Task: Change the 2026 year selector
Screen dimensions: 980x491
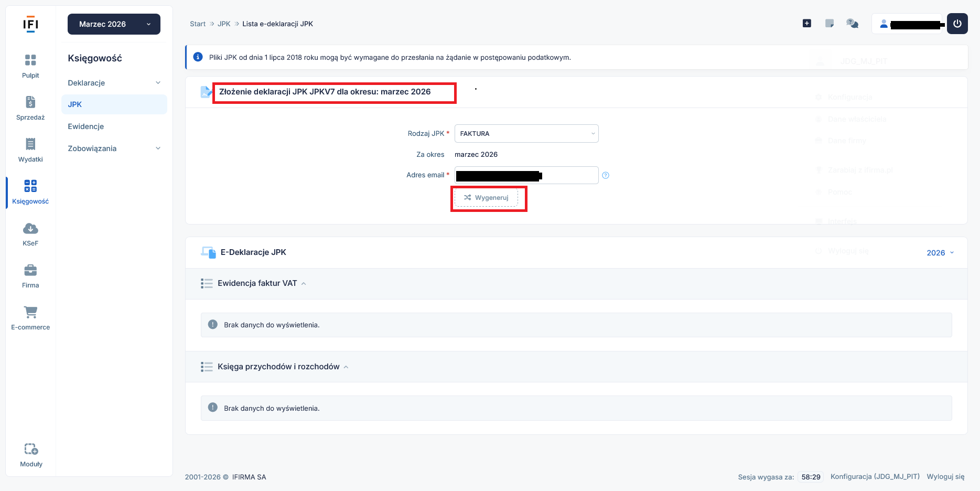Action: tap(940, 253)
